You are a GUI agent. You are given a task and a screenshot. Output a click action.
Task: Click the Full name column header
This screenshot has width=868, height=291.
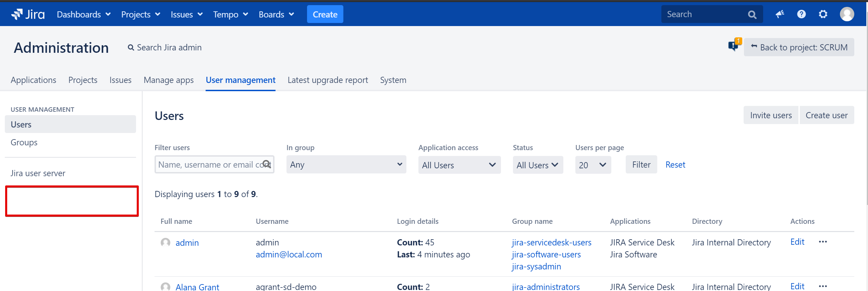point(176,221)
